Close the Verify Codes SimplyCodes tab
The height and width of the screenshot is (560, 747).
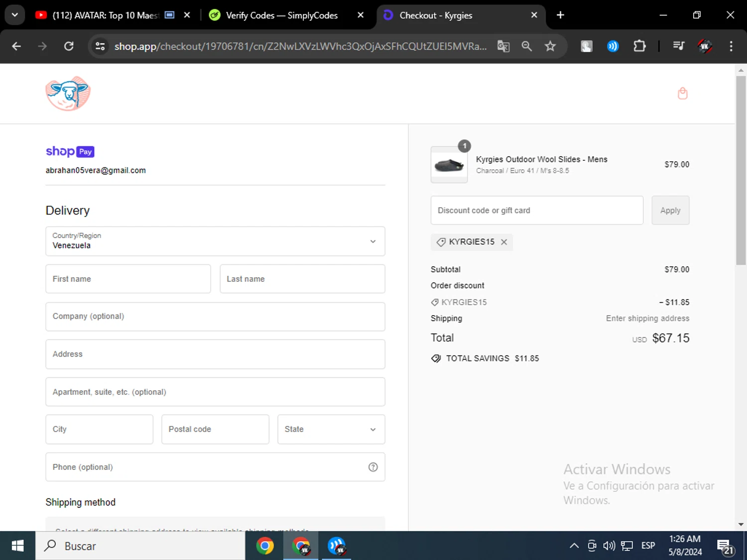click(x=361, y=15)
